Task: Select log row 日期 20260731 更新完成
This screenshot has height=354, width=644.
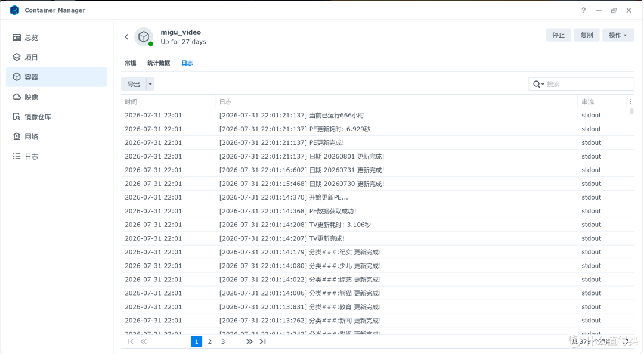Action: [377, 170]
